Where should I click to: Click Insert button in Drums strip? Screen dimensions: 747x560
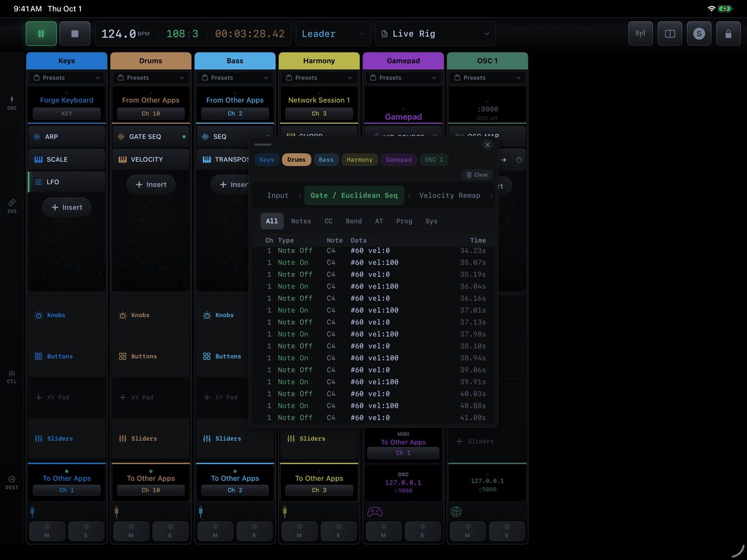point(151,184)
